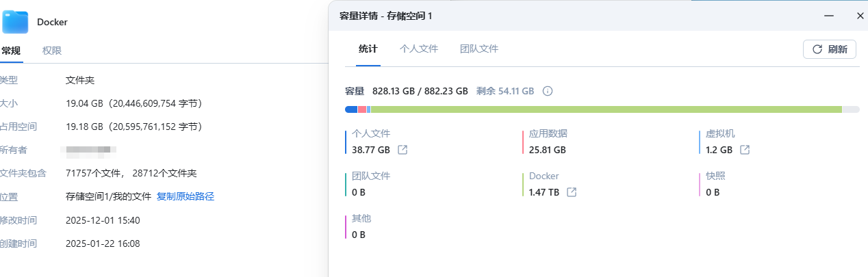
Task: Go to the 团队文件 tab
Action: tap(479, 49)
